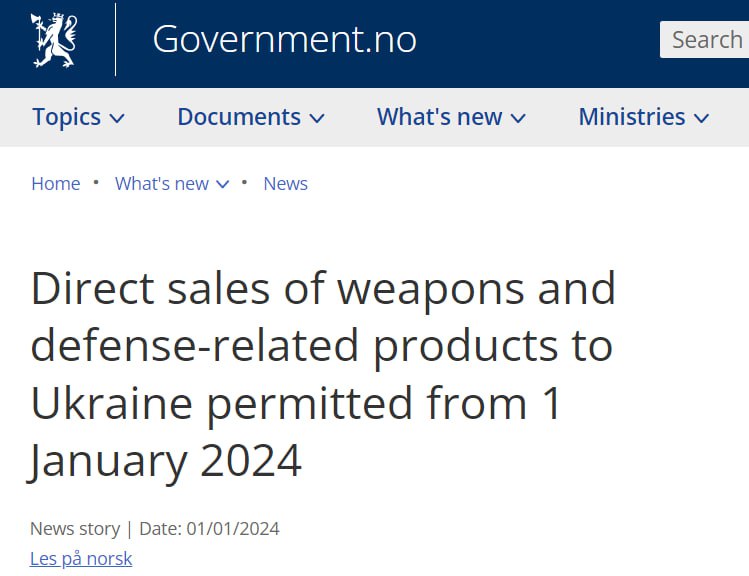Click the Government.no site title
Viewport: 749px width, 576px height.
tap(284, 40)
